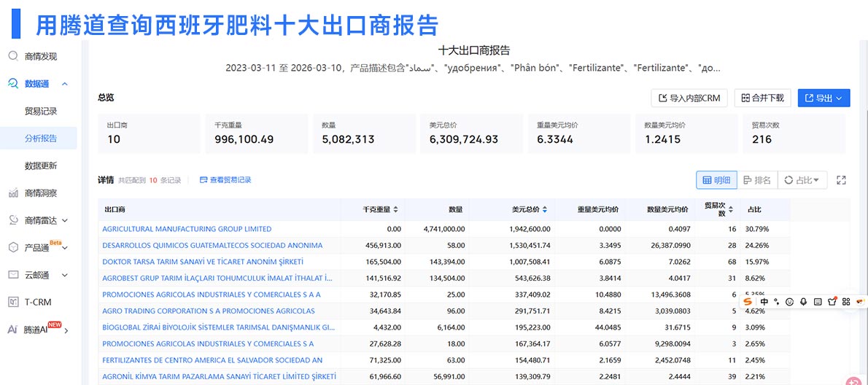Sort by 美元总价 column arrows
868x385 pixels.
(x=545, y=210)
